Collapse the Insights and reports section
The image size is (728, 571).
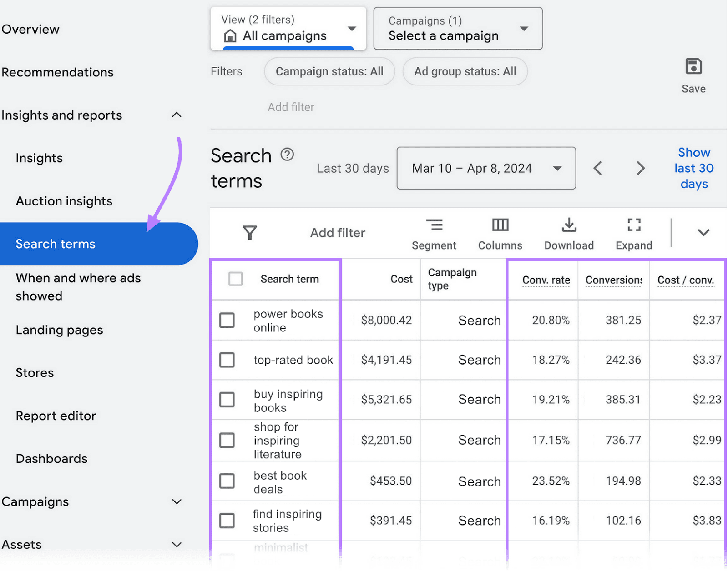click(x=177, y=115)
